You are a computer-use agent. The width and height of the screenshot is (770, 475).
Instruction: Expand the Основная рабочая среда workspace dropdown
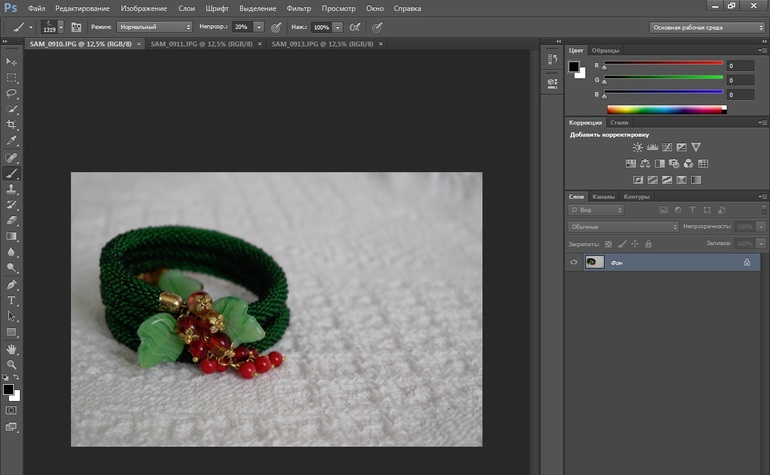point(707,27)
